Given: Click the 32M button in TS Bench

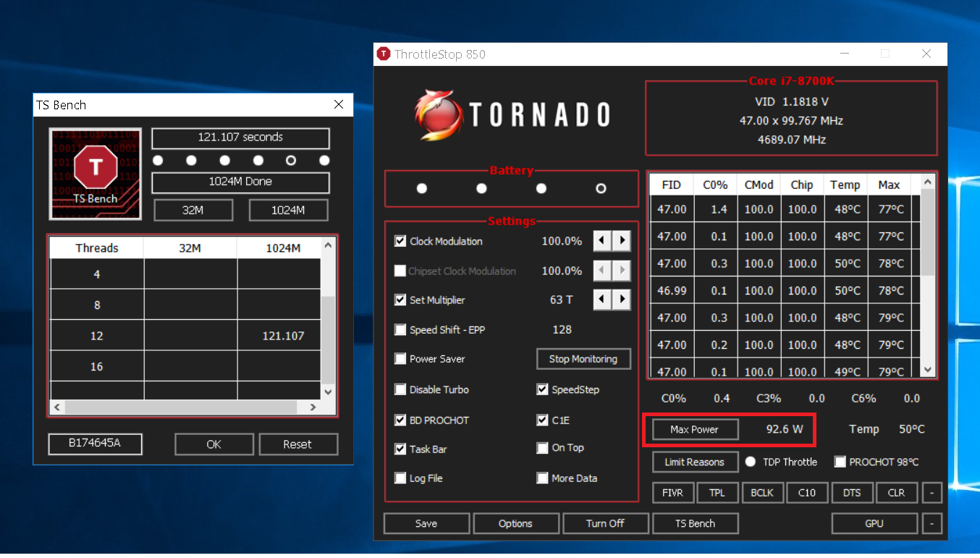Looking at the screenshot, I should coord(193,211).
